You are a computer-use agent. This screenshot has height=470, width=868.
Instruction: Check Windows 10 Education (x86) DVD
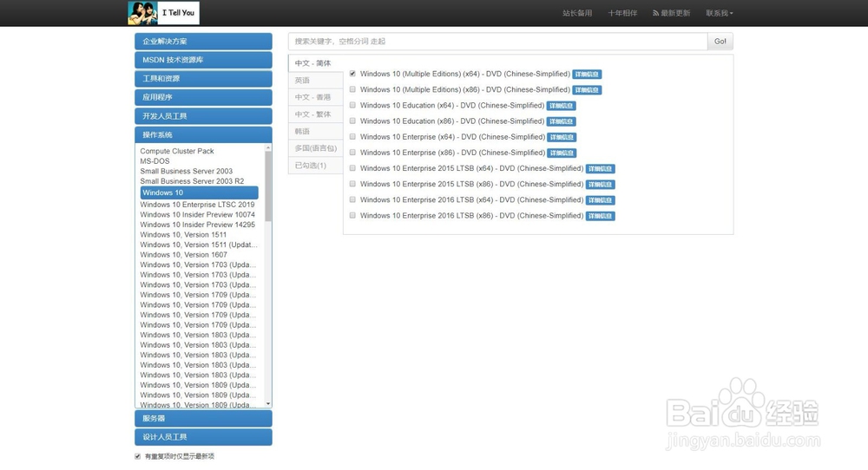point(352,121)
